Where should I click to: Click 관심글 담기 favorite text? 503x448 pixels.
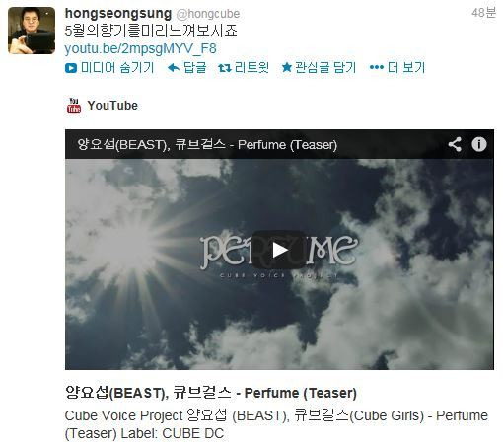click(x=325, y=68)
